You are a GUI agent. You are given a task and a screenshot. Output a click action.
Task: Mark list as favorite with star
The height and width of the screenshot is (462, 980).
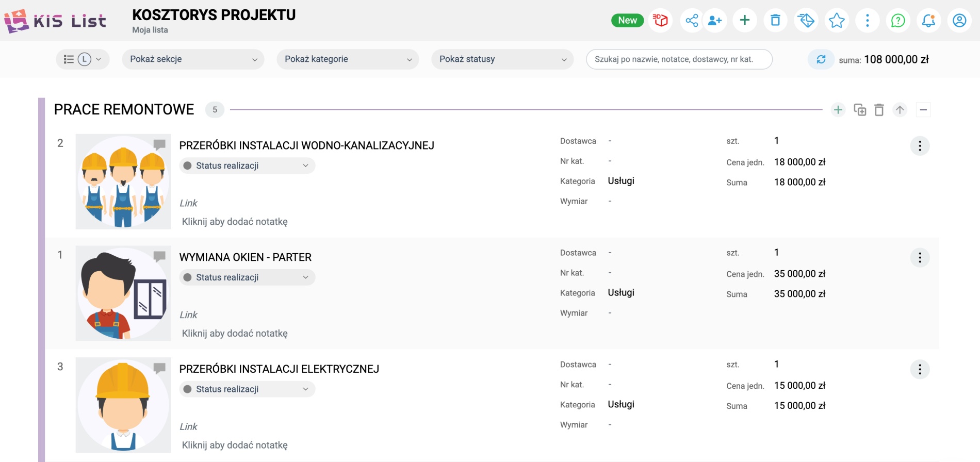click(x=837, y=20)
